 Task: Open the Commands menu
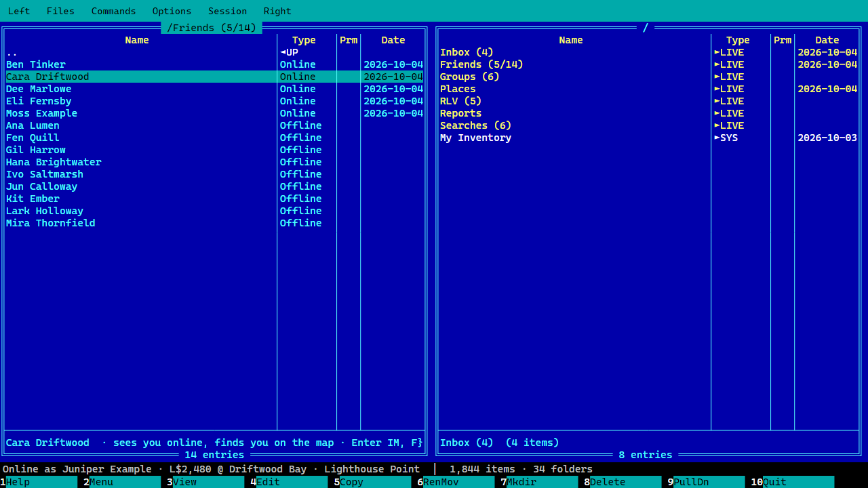113,11
